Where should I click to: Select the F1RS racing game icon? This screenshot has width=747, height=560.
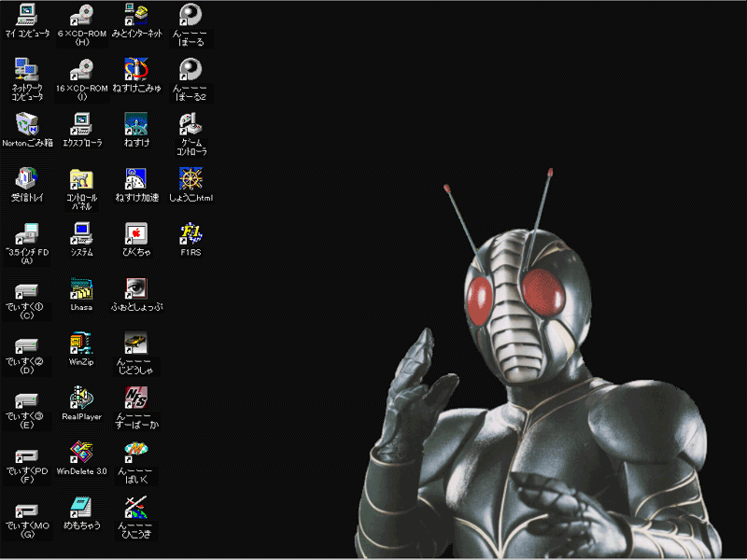pyautogui.click(x=190, y=233)
